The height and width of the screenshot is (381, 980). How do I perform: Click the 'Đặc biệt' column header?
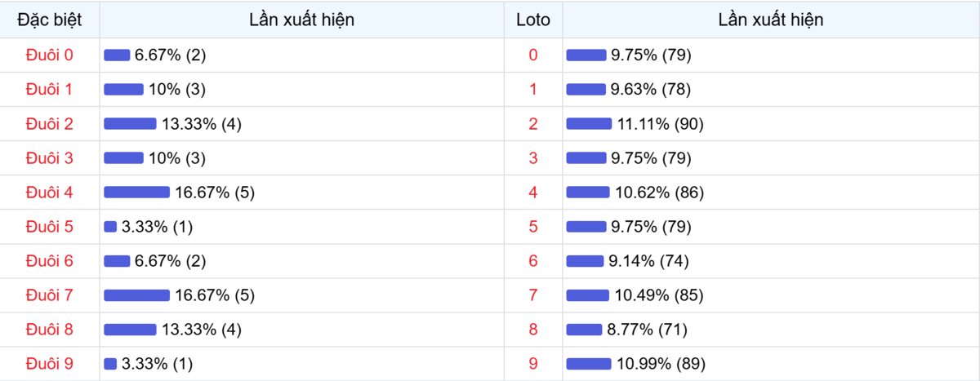tap(50, 20)
